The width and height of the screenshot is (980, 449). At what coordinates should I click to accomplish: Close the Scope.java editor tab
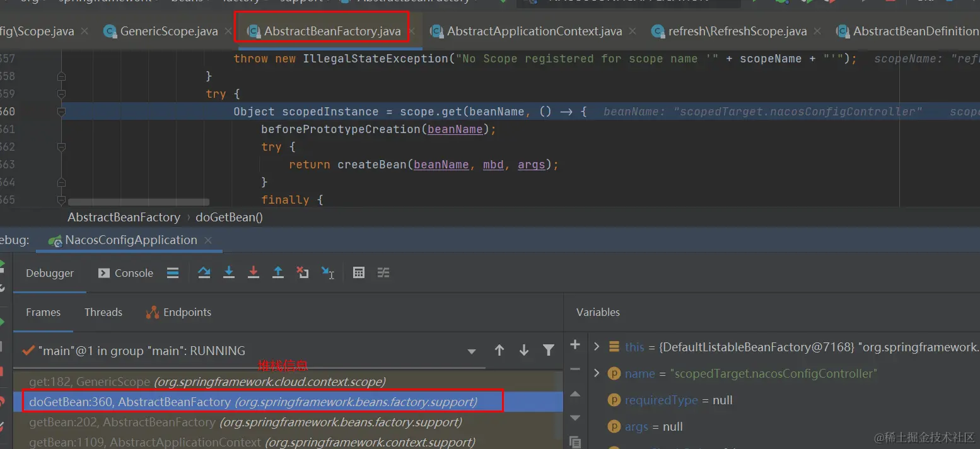pyautogui.click(x=85, y=31)
